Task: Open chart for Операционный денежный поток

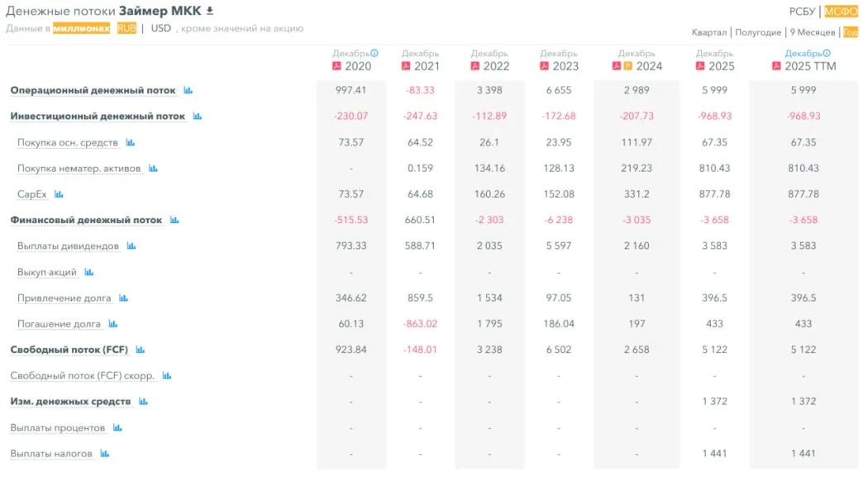Action: (188, 90)
